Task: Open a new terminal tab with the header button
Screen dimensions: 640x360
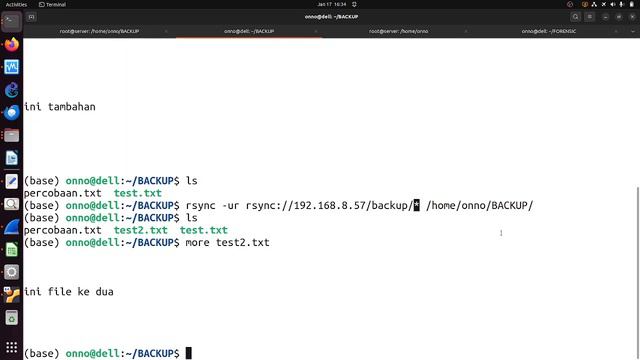Action: [x=31, y=17]
